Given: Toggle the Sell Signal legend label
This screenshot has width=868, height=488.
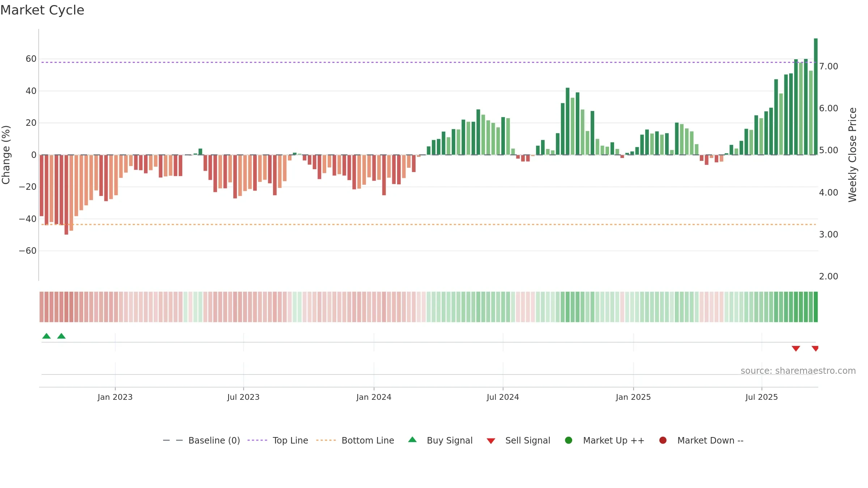Looking at the screenshot, I should (528, 440).
